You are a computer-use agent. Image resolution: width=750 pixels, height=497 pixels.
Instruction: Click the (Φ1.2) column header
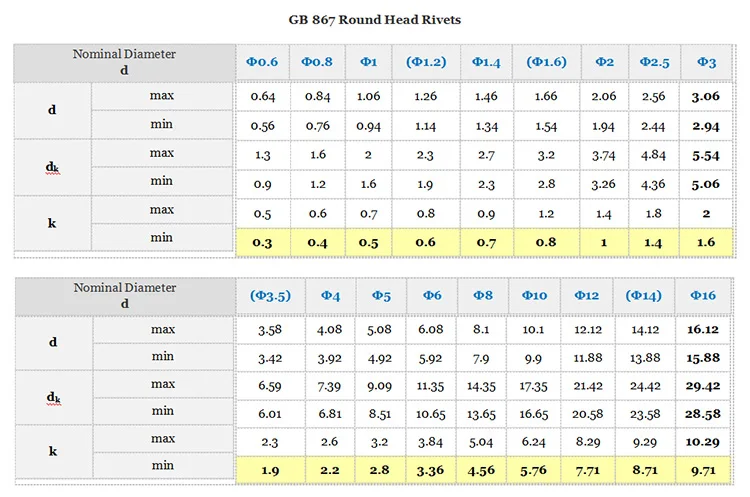426,62
